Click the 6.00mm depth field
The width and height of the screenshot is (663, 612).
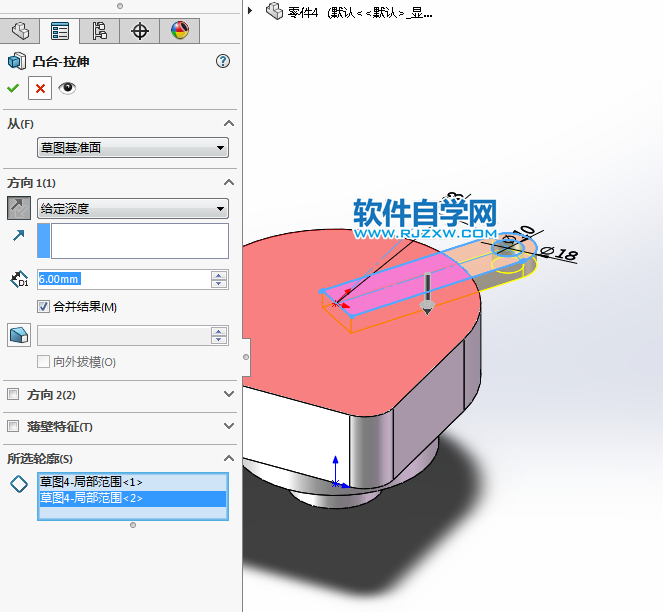(124, 279)
